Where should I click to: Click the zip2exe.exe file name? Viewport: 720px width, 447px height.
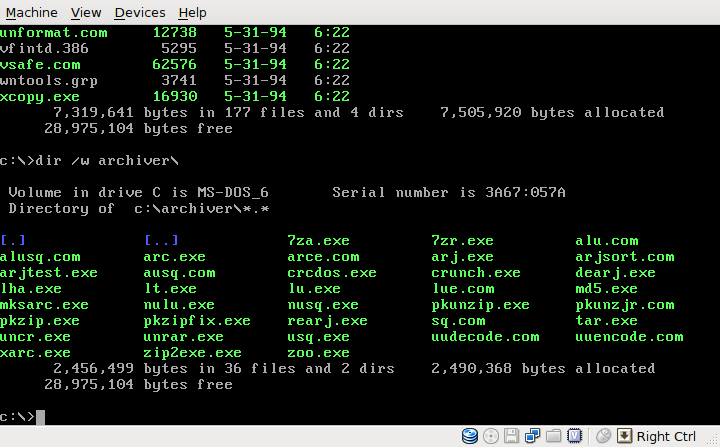click(192, 353)
